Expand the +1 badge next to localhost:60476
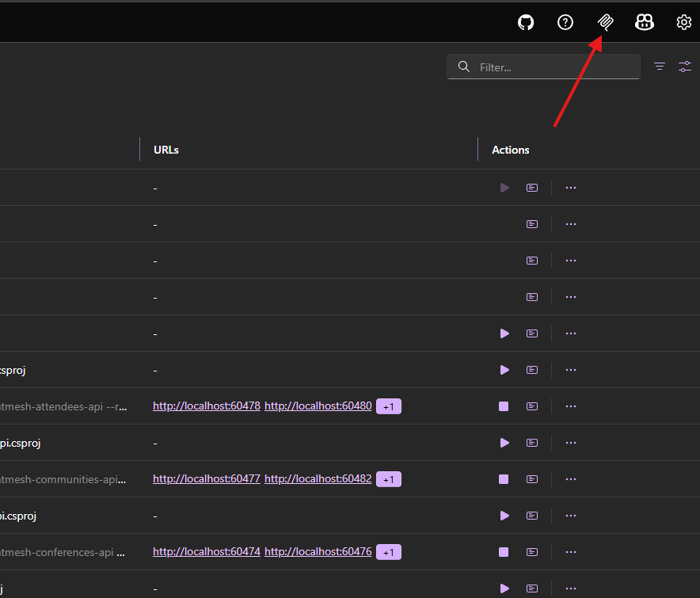 coord(389,552)
